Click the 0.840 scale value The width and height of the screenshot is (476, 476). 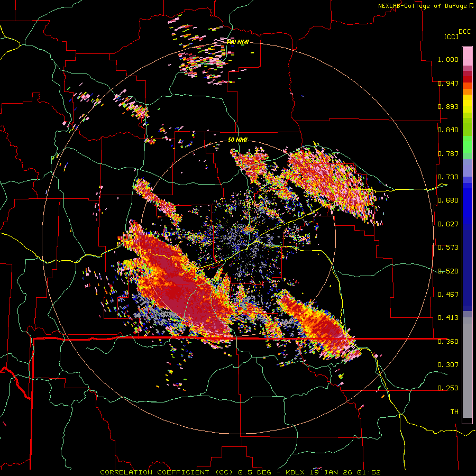(x=448, y=130)
